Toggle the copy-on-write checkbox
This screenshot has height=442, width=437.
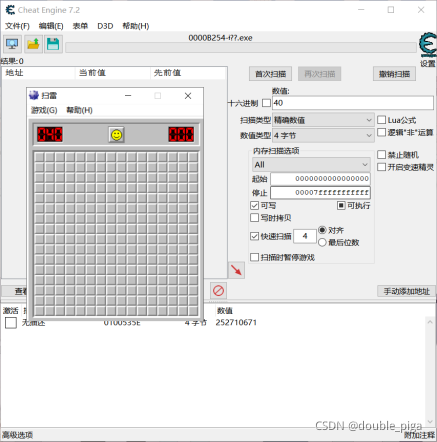coord(254,218)
